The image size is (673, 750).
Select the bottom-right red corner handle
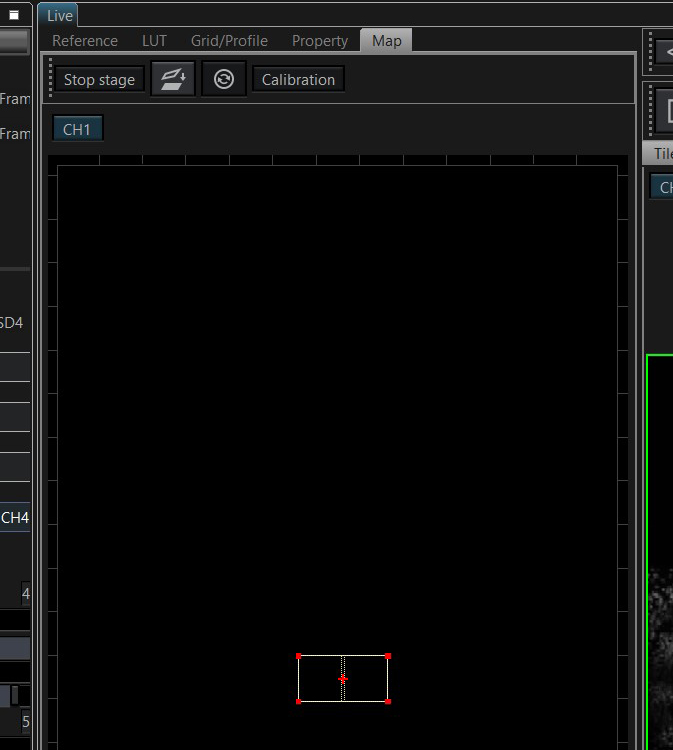click(388, 702)
